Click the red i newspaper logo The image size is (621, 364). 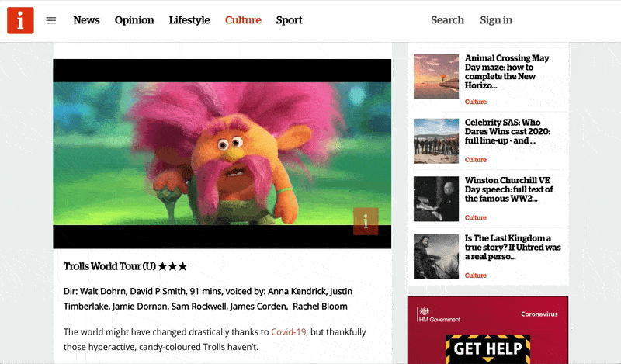pyautogui.click(x=20, y=20)
